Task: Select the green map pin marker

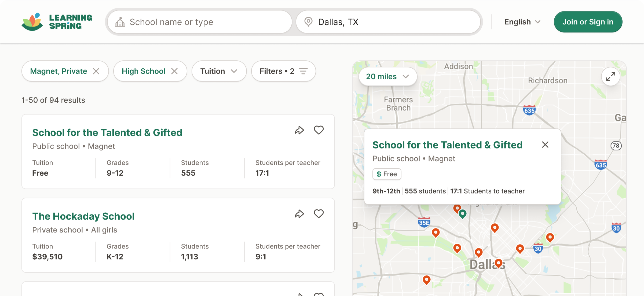Action: click(x=463, y=214)
